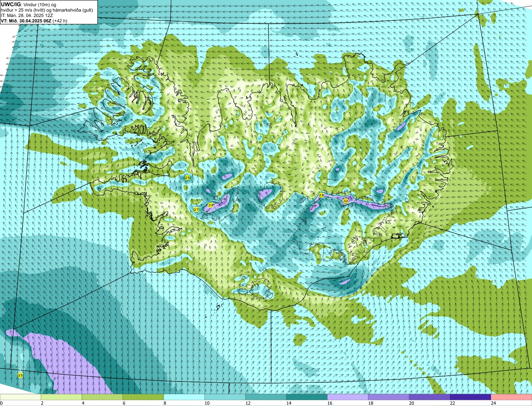Click the yellow gust label 27
The image size is (532, 406).
[196, 210]
